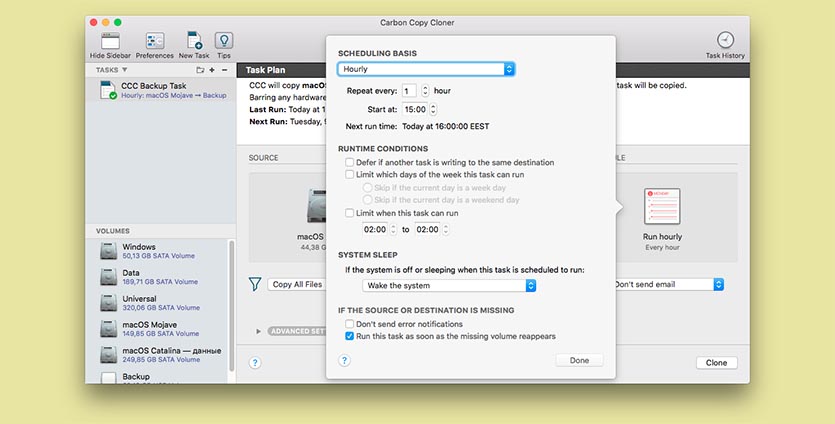The image size is (835, 424).
Task: Select the Universal volume name text
Action: click(140, 299)
